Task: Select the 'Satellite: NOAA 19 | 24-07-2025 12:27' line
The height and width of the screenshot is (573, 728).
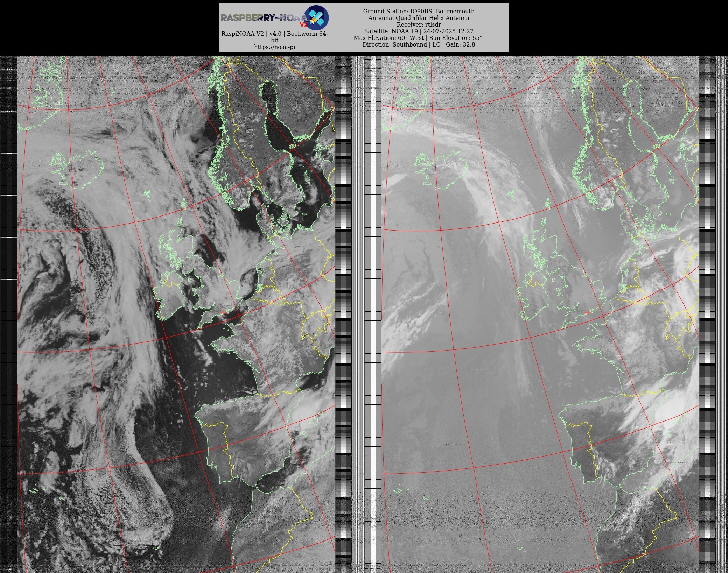Action: click(x=419, y=31)
